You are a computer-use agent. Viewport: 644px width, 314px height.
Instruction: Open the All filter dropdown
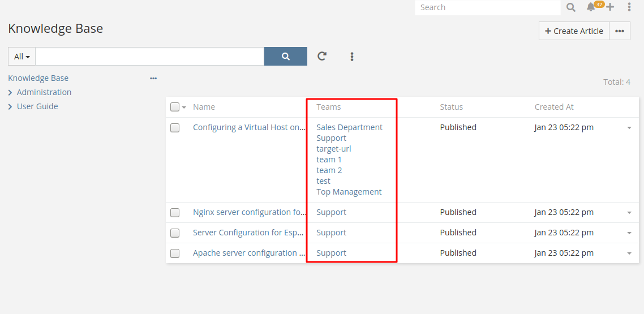(22, 57)
